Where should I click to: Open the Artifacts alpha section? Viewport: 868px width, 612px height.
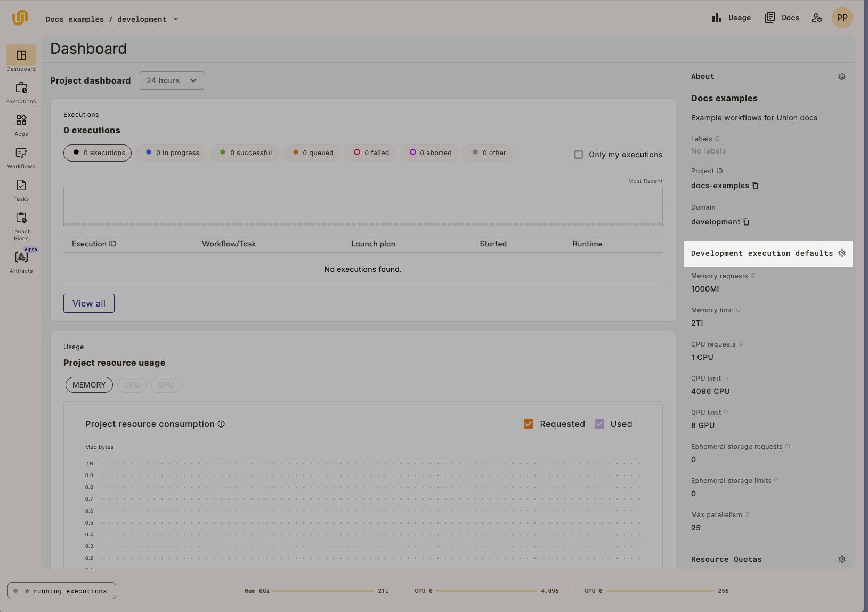click(21, 261)
